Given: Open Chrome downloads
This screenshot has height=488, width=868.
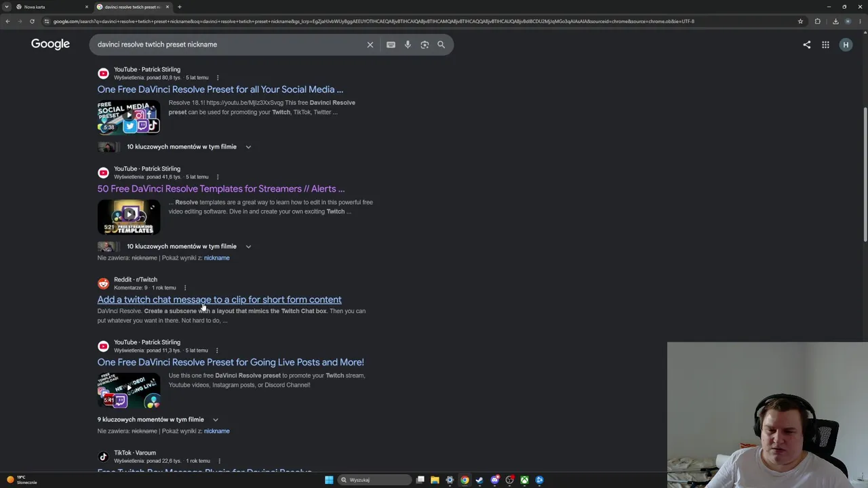Looking at the screenshot, I should click(835, 21).
